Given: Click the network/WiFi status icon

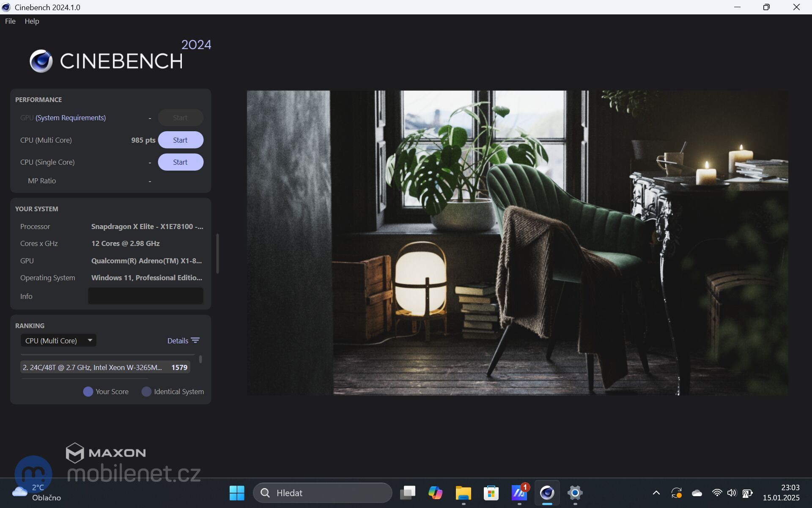Looking at the screenshot, I should [x=716, y=492].
